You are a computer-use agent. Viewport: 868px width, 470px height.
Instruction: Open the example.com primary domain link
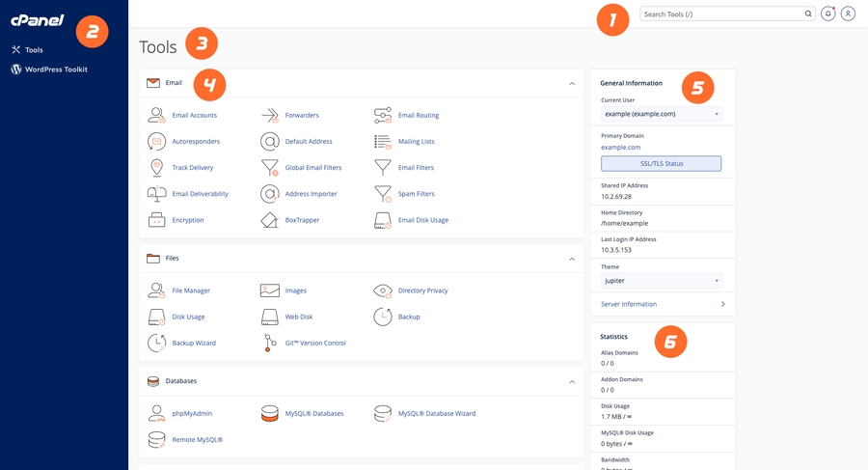[620, 148]
